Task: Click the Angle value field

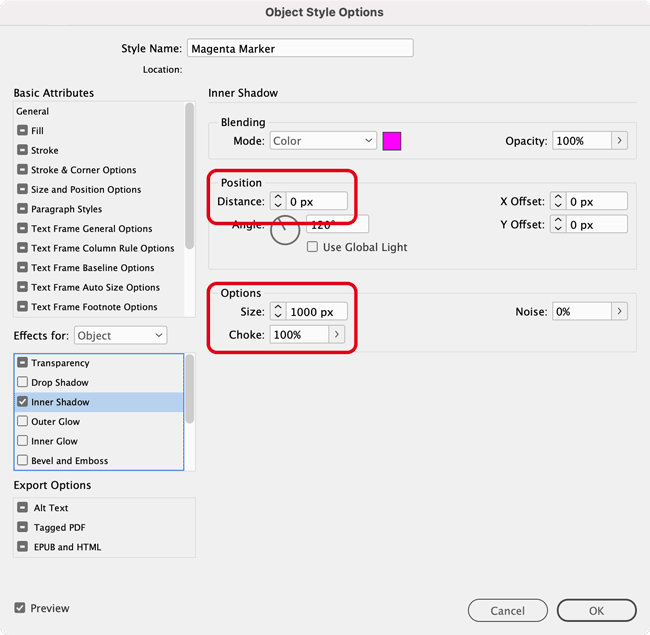Action: pos(337,225)
